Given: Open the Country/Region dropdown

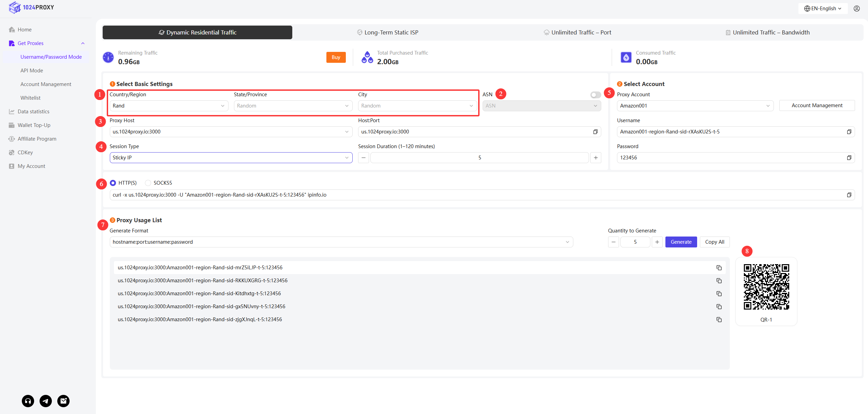Looking at the screenshot, I should click(x=169, y=106).
